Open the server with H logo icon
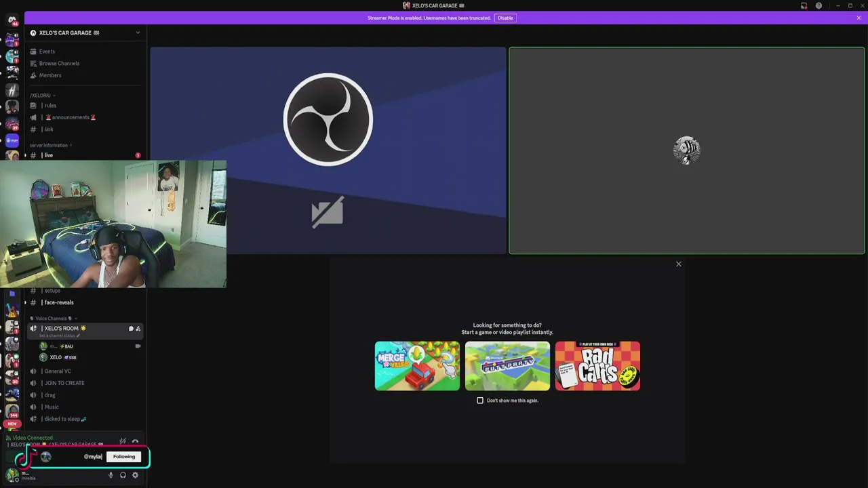 point(12,90)
